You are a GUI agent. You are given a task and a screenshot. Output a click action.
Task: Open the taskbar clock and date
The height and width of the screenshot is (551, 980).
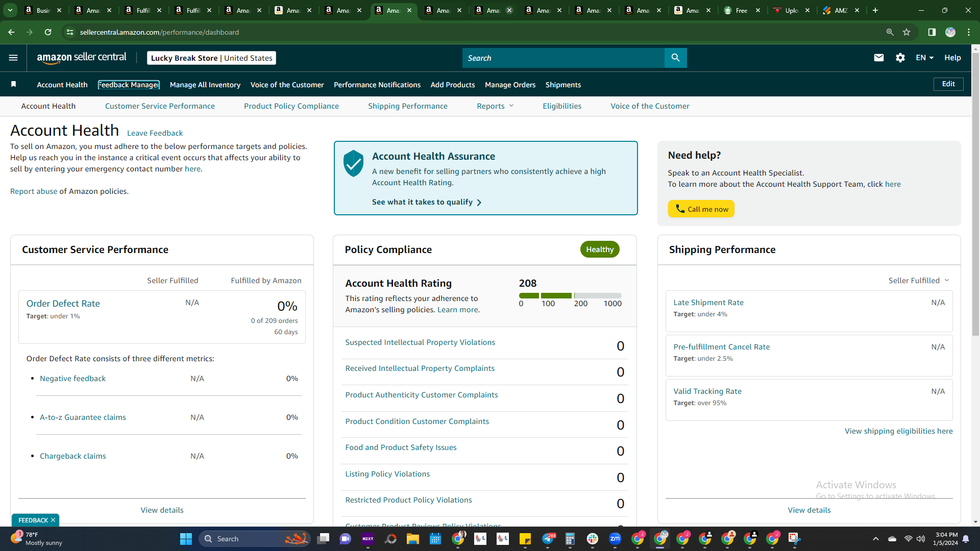945,539
